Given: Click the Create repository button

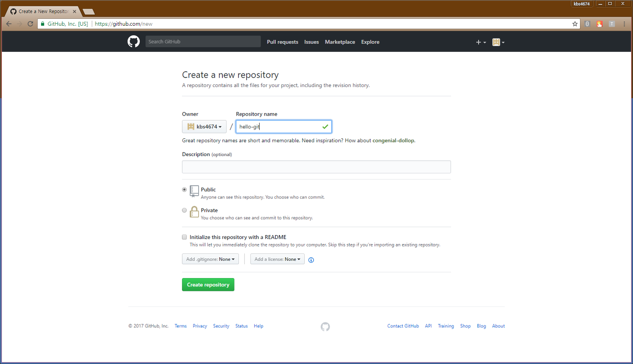Looking at the screenshot, I should [x=208, y=284].
